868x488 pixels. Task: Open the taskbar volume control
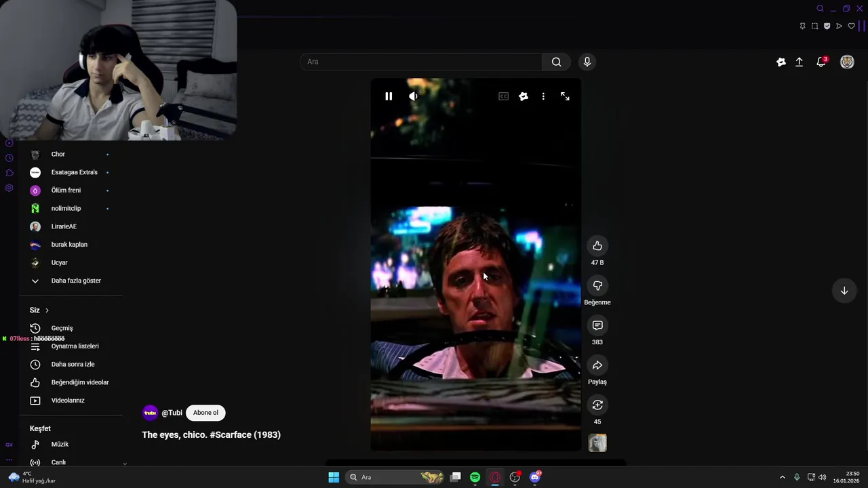tap(823, 477)
